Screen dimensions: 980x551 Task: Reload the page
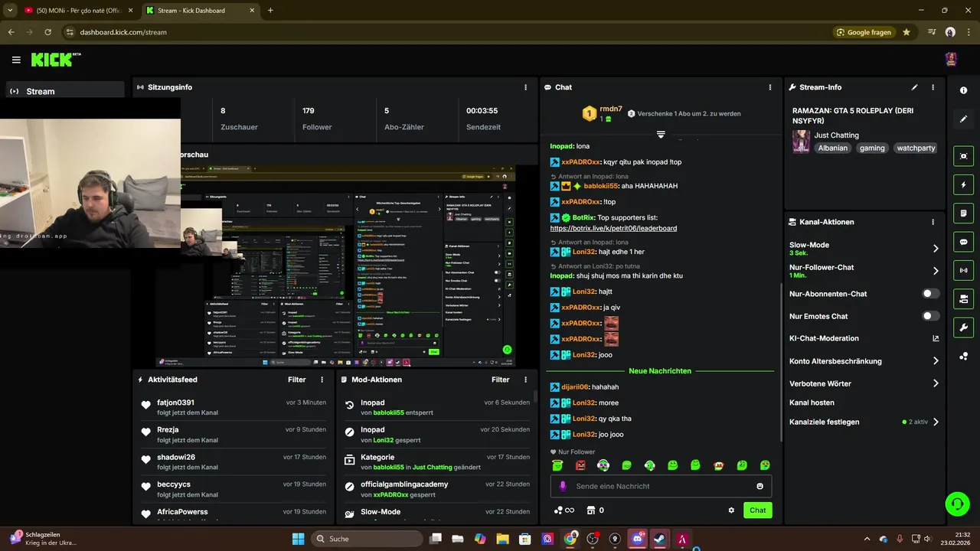[x=48, y=32]
